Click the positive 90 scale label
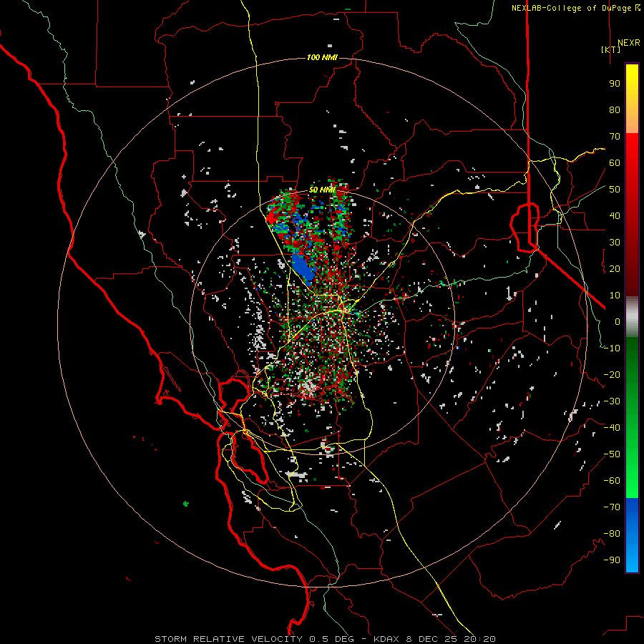 pyautogui.click(x=615, y=84)
